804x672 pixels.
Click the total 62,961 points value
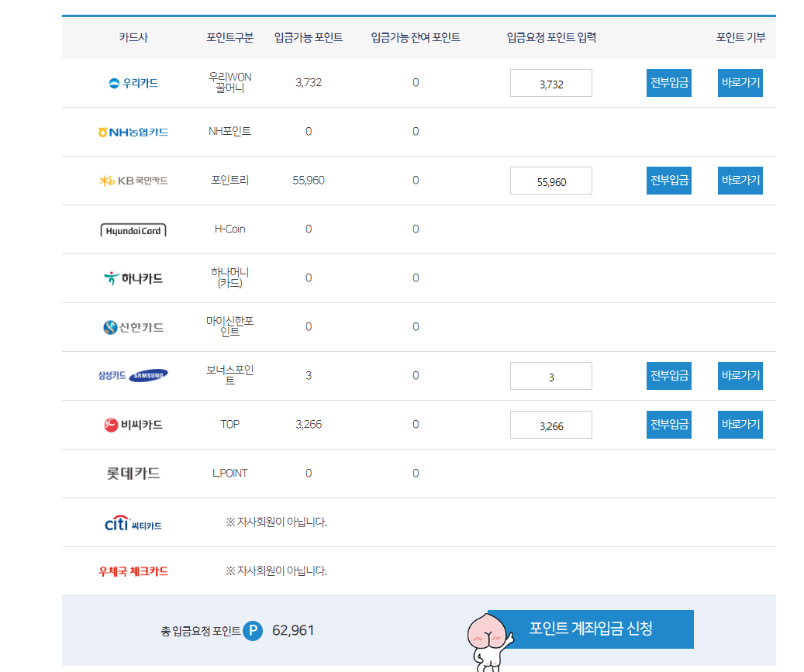click(293, 630)
